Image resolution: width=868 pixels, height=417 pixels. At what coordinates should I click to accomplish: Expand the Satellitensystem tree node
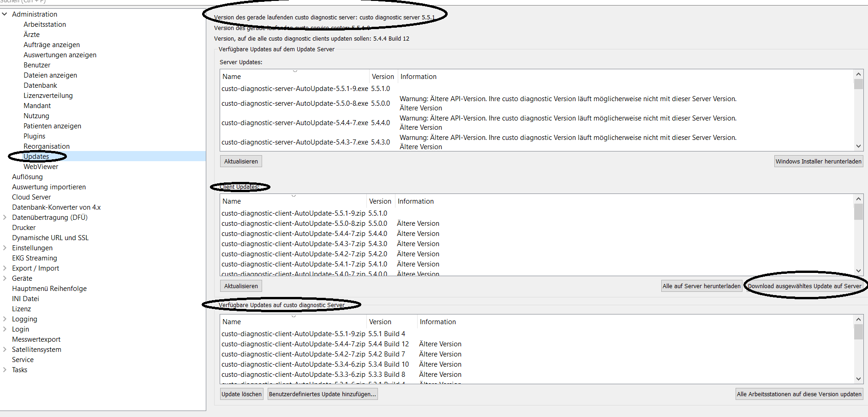pos(5,350)
